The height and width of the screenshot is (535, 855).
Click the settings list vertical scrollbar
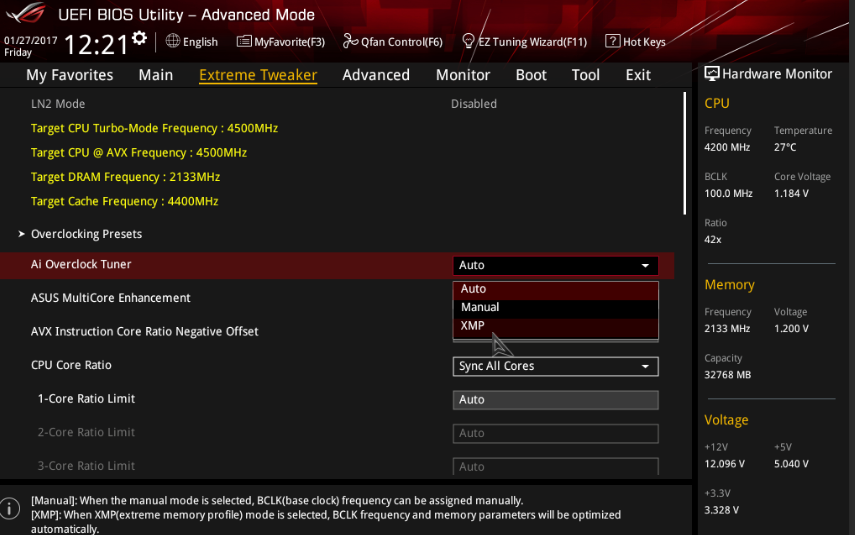[684, 153]
